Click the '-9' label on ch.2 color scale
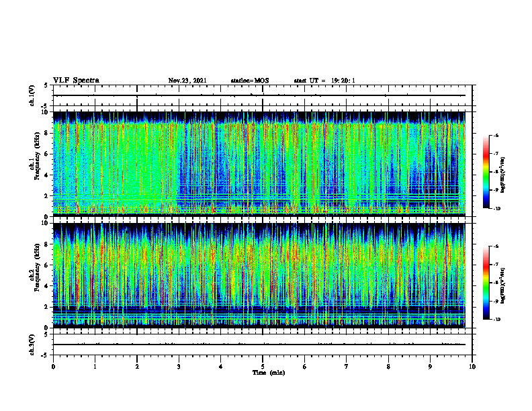The height and width of the screenshot is (411, 532). tap(496, 301)
